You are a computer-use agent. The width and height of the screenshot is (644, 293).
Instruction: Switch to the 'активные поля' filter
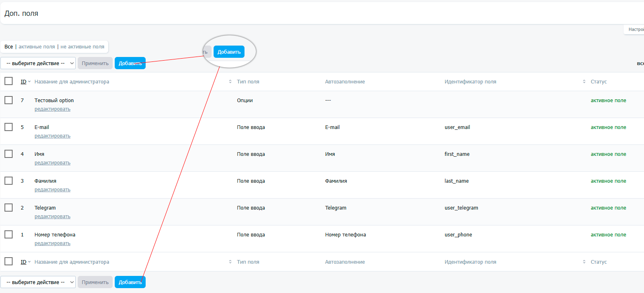pos(37,47)
